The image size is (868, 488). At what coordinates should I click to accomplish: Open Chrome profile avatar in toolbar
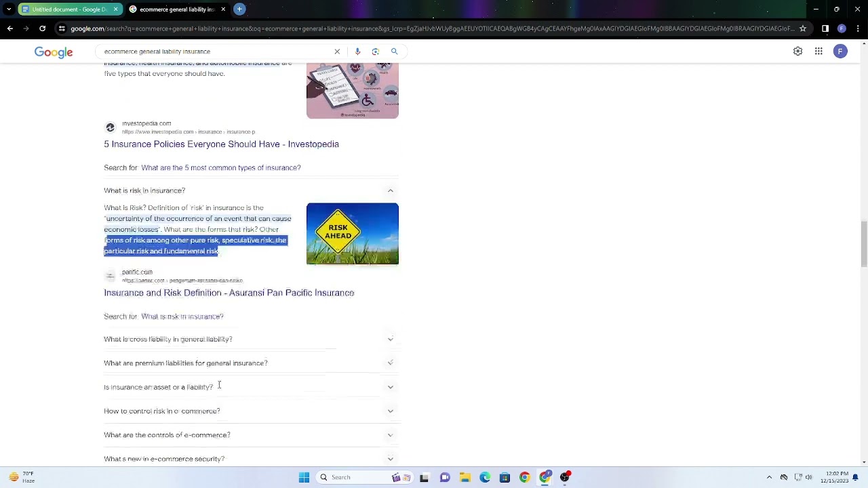click(x=842, y=28)
